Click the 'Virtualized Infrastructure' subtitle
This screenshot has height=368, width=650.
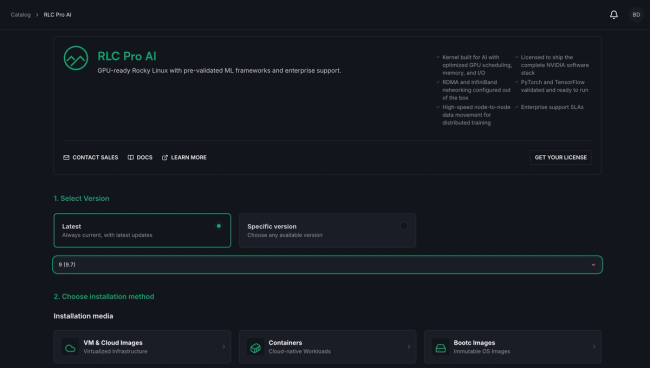click(115, 351)
